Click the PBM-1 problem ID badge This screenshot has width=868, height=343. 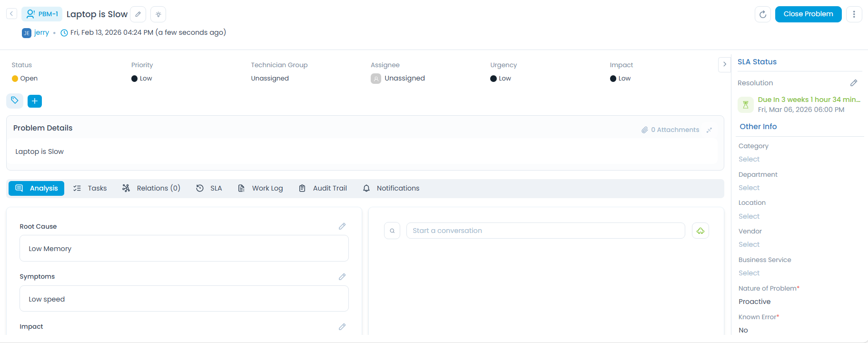coord(42,14)
